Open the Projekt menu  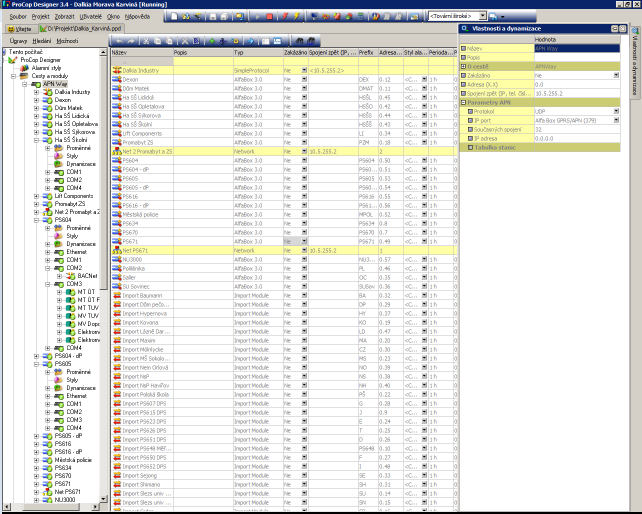pos(41,16)
